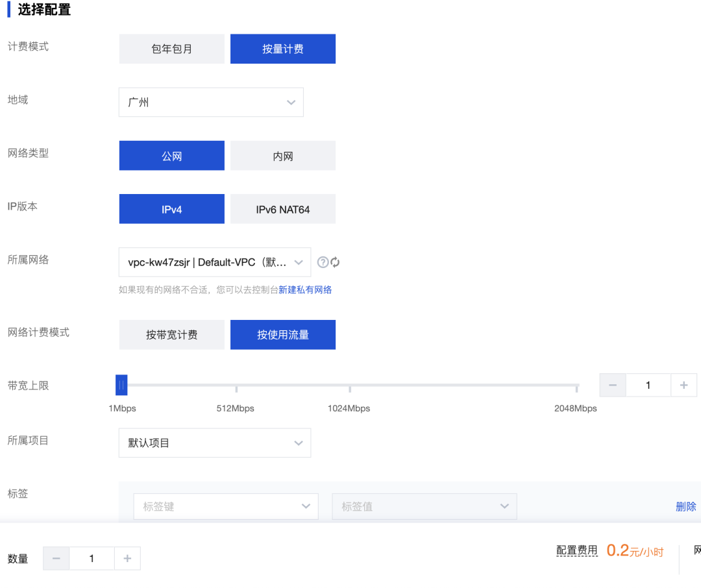
Task: Open the 地域 region dropdown showing 广州
Action: coord(211,103)
